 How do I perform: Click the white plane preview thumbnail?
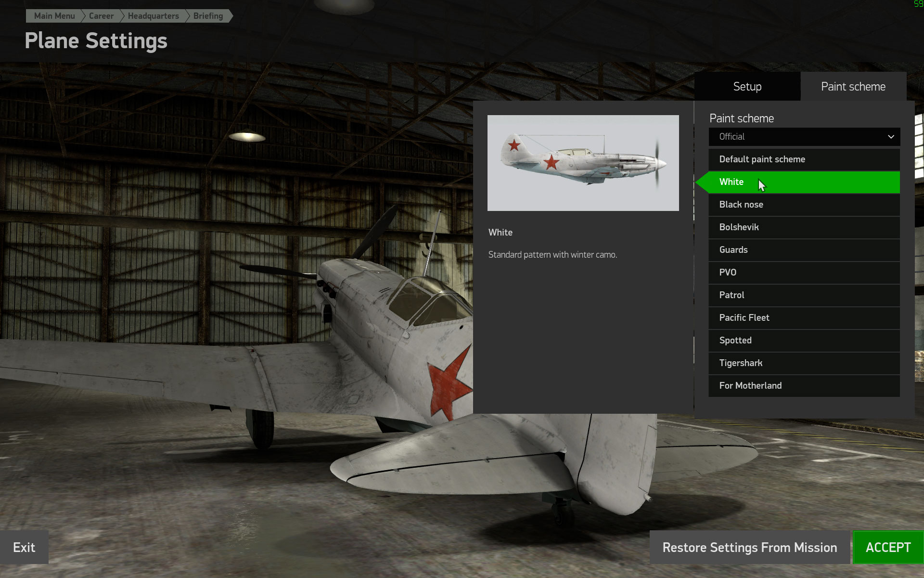coord(583,163)
